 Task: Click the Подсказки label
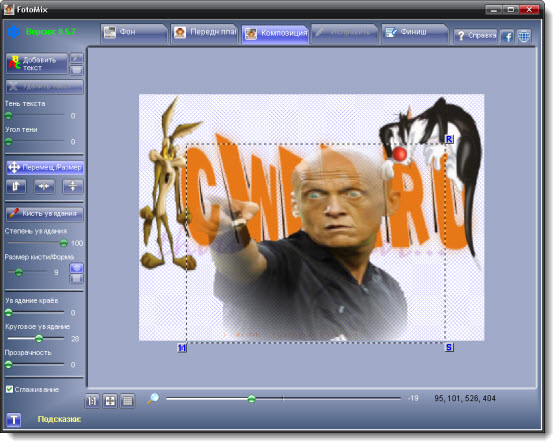(x=59, y=419)
